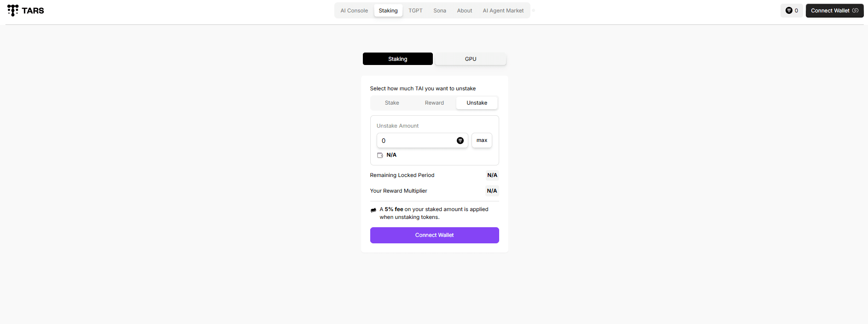This screenshot has width=868, height=324.
Task: Visit the AI Agent Market tab
Action: [503, 11]
